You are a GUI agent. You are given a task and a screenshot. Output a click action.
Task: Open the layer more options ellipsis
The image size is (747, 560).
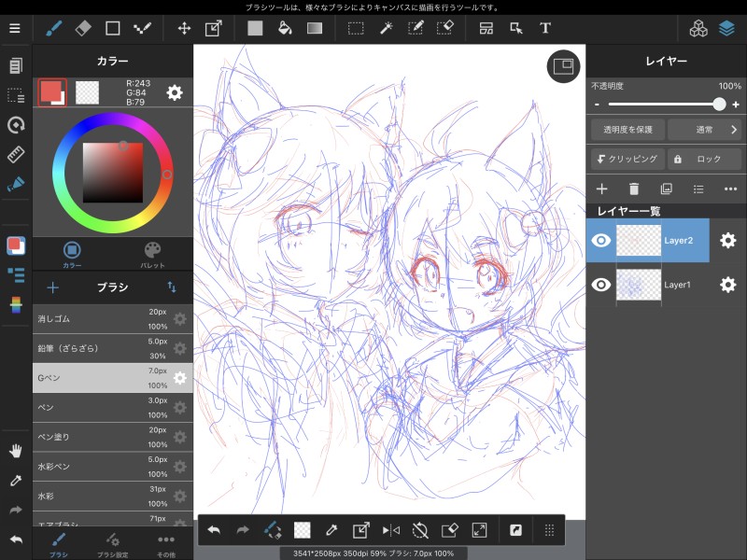730,189
